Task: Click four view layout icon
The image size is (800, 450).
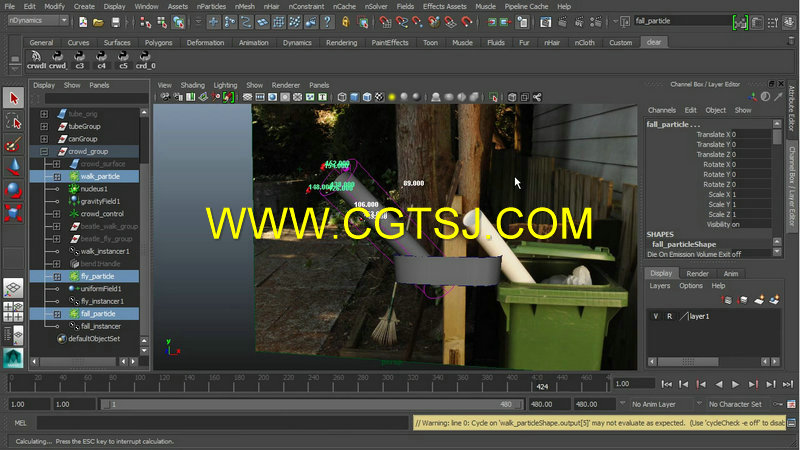Action: pyautogui.click(x=13, y=312)
